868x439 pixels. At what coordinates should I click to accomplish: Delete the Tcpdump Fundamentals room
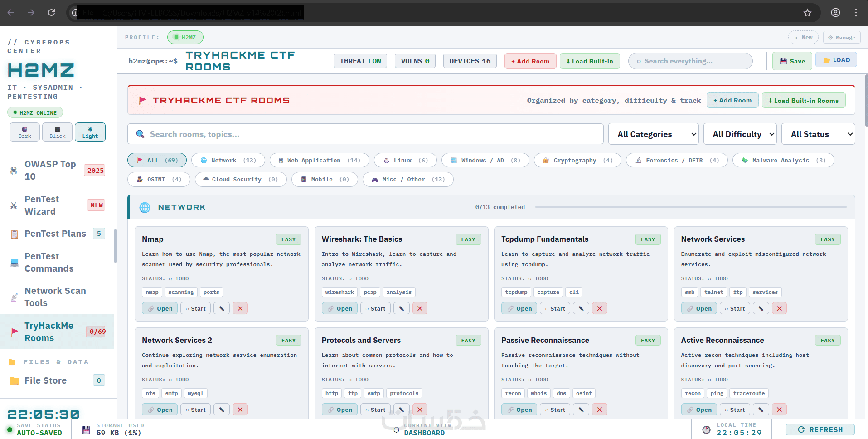[x=600, y=308]
